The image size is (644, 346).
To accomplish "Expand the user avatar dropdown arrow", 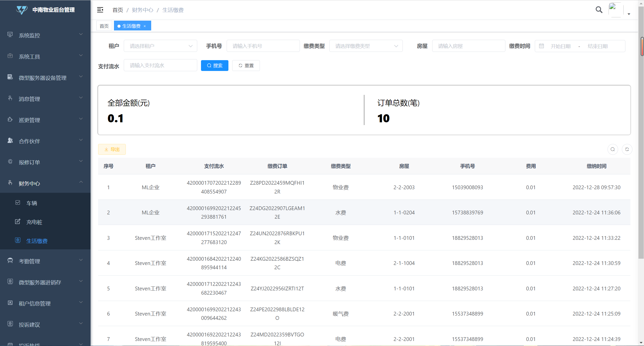I will click(x=629, y=14).
